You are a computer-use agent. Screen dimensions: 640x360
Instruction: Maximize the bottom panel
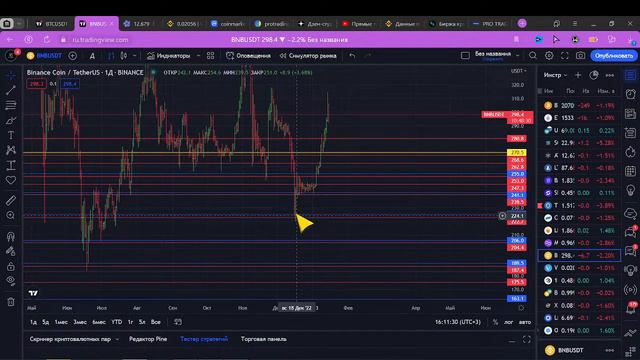coord(527,340)
